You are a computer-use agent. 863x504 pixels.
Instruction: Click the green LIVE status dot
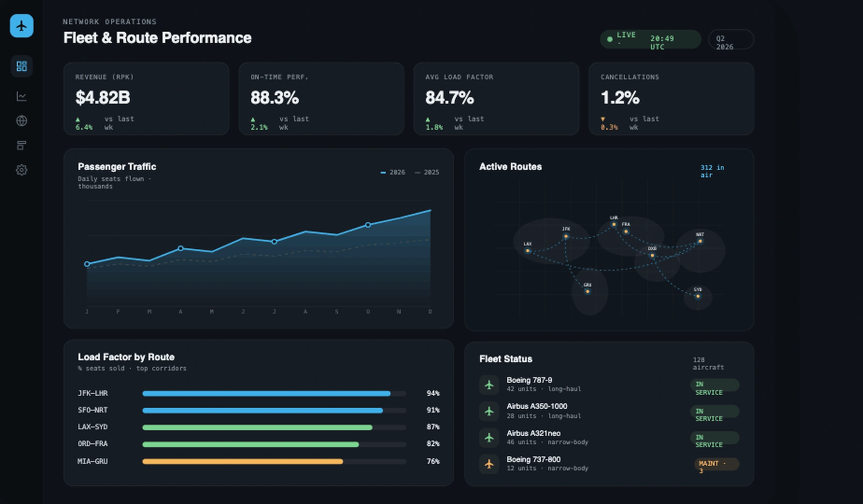point(609,39)
